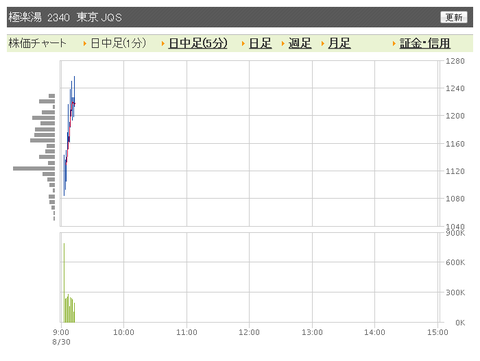Click the 600K volume axis label
The image size is (480, 361).
click(x=455, y=262)
